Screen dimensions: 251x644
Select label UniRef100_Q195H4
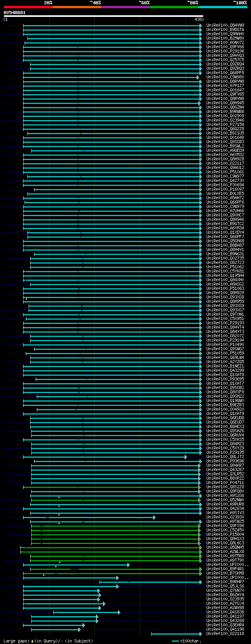225,276
